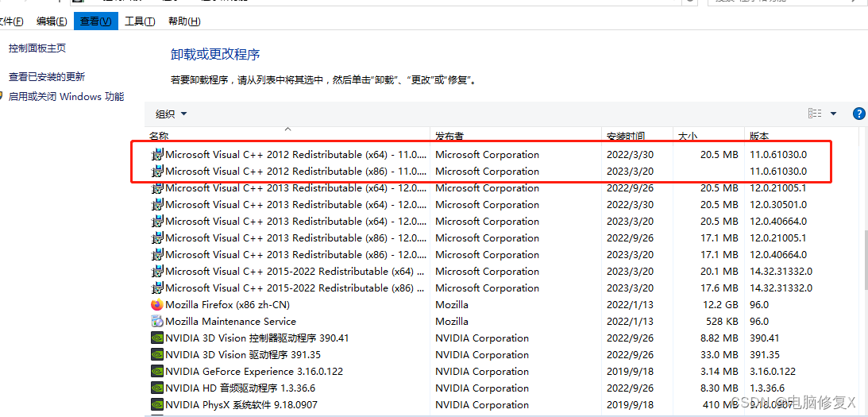Image resolution: width=868 pixels, height=417 pixels.
Task: Expand the view options dropdown arrow
Action: click(x=833, y=114)
